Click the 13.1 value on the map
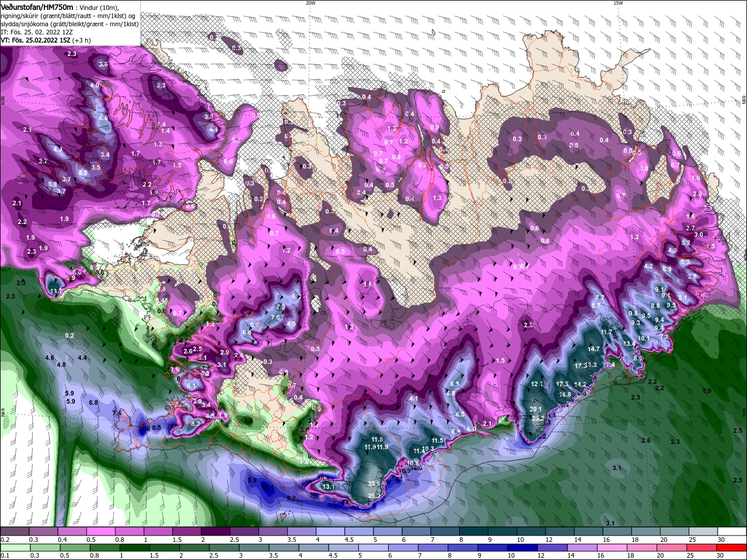 [x=328, y=486]
